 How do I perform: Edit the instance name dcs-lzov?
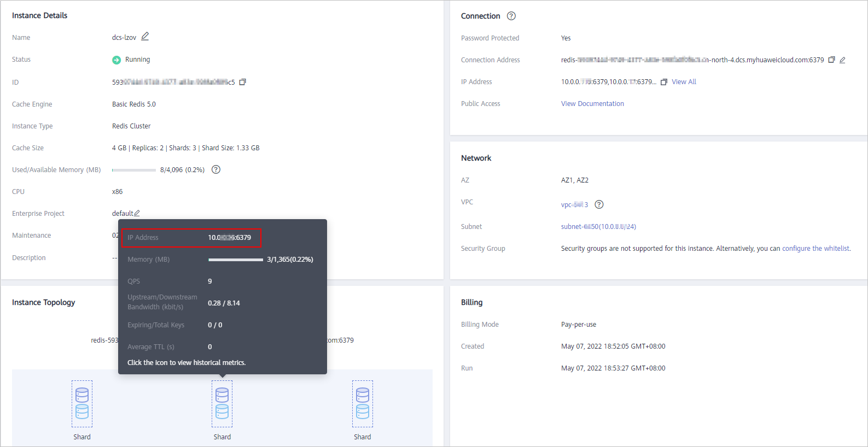pyautogui.click(x=145, y=37)
